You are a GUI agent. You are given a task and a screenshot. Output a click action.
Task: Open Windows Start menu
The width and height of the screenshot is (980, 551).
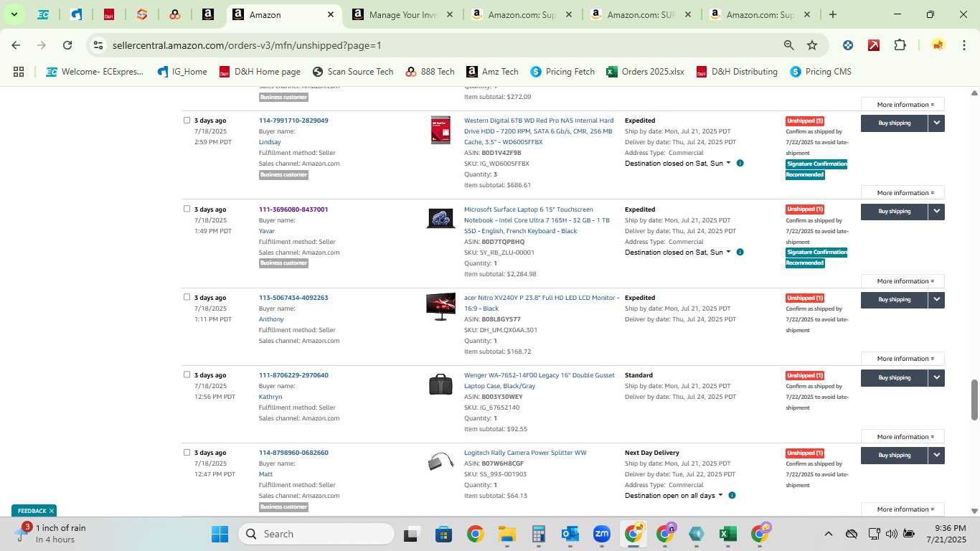[220, 534]
